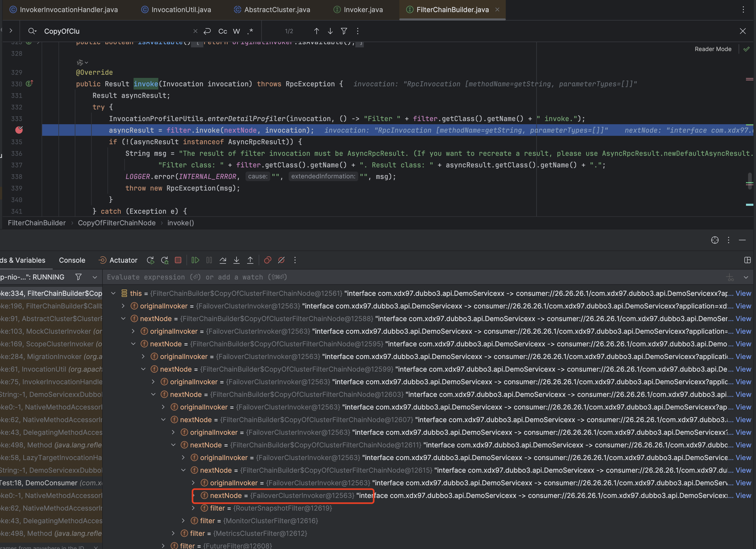
Task: Open View Breakpoints icon
Action: [267, 260]
